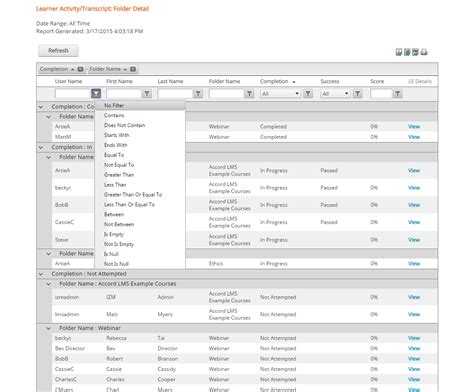Open View link for Izmadmin row

[x=414, y=297]
